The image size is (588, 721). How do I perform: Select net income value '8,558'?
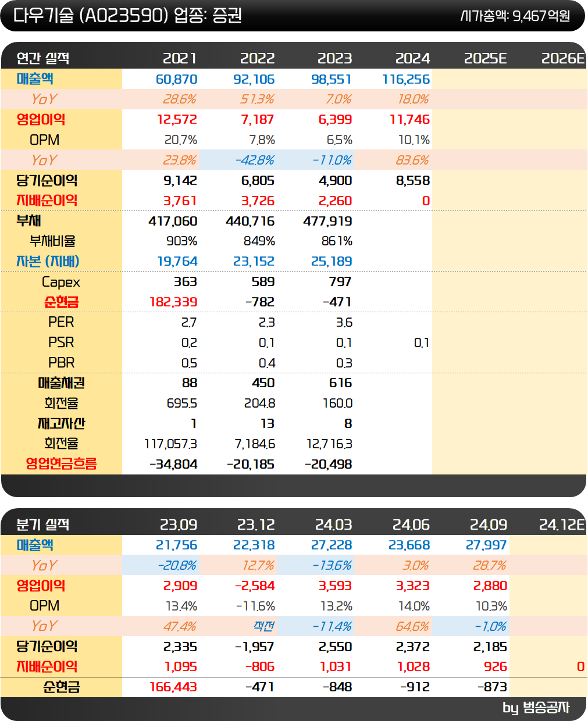[413, 180]
